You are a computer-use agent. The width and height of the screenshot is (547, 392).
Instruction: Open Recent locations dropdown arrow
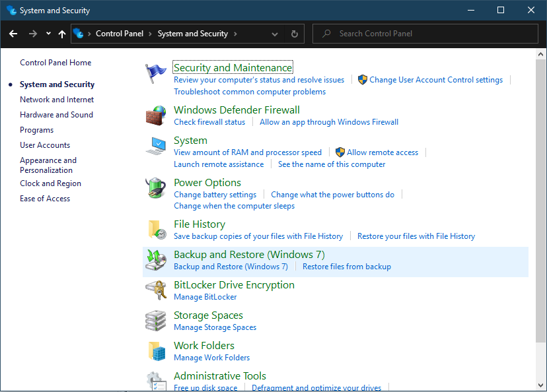(48, 34)
